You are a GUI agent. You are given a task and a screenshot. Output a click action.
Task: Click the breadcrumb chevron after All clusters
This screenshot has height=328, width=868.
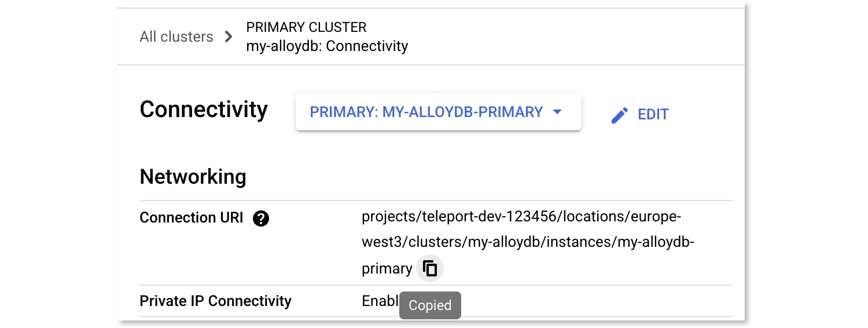[x=229, y=37]
